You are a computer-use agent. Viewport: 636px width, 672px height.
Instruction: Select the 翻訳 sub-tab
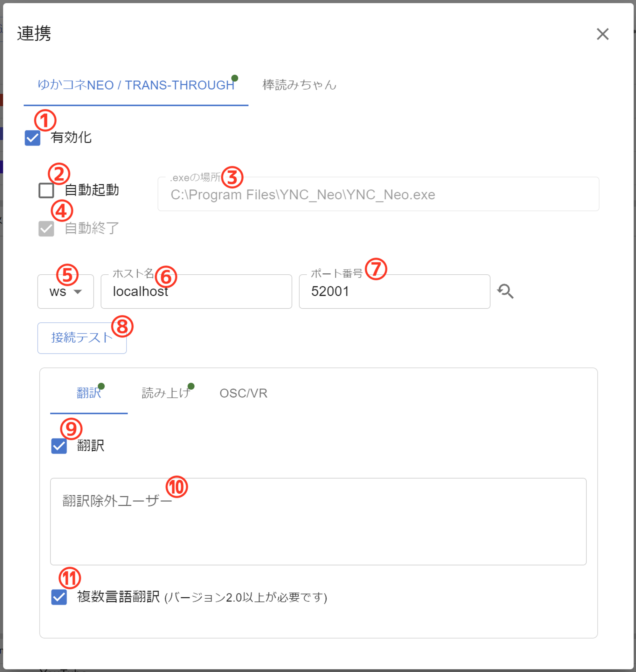point(89,393)
